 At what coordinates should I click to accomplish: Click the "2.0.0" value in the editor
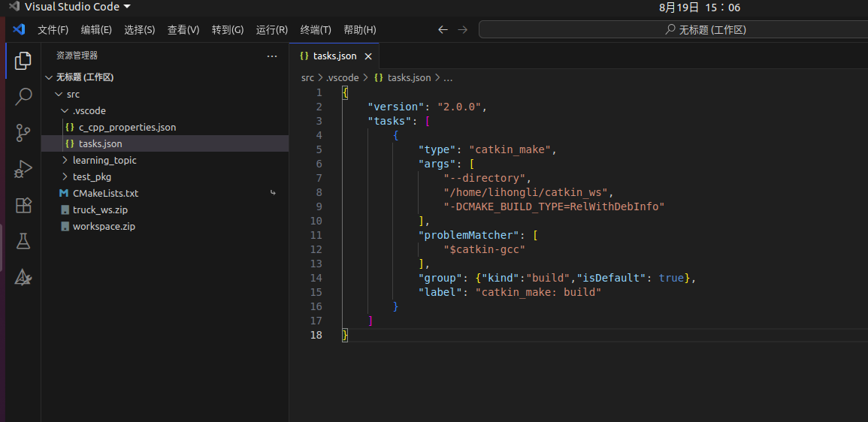click(459, 107)
